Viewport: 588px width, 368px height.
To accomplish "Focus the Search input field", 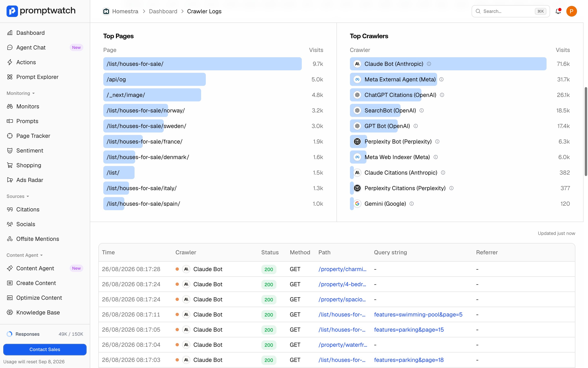I will pos(510,11).
